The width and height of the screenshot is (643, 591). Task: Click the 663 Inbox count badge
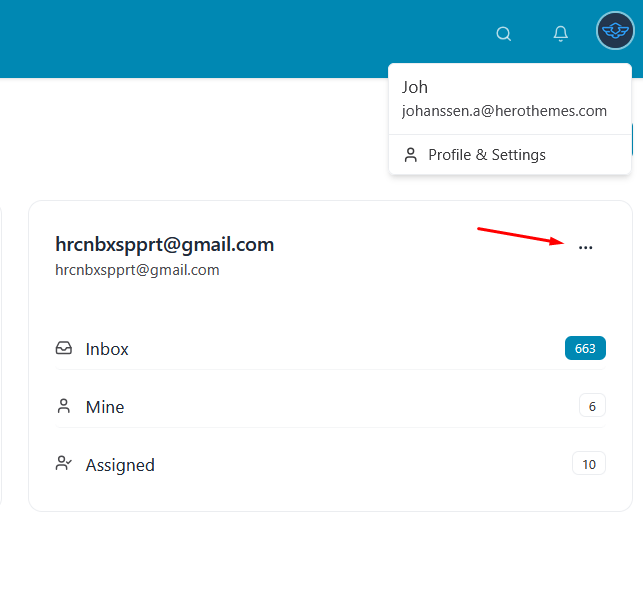pyautogui.click(x=585, y=348)
